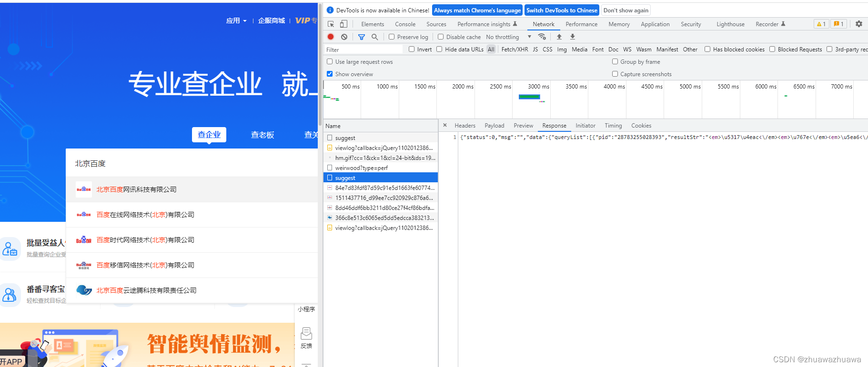This screenshot has height=367, width=868.
Task: Switch to the Console tab
Action: pyautogui.click(x=405, y=24)
